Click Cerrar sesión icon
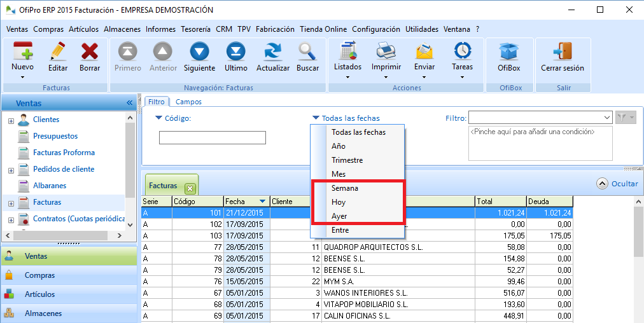The height and width of the screenshot is (323, 644). (x=562, y=52)
